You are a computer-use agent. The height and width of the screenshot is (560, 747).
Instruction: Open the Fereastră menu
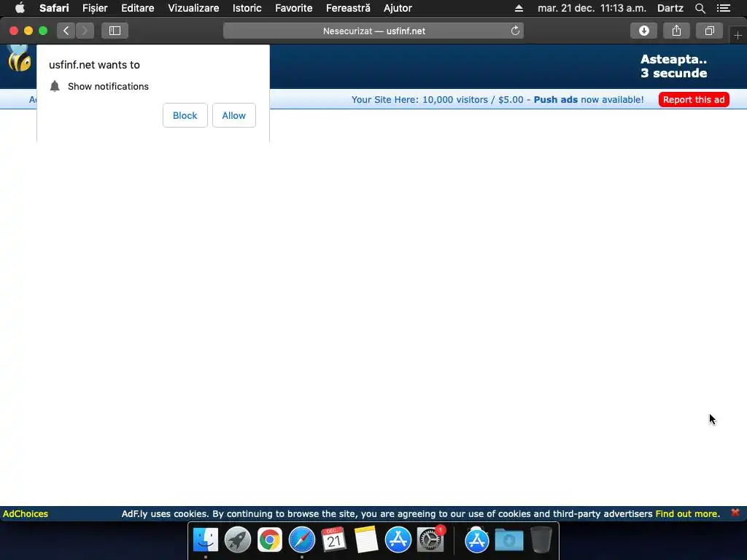[x=348, y=8]
